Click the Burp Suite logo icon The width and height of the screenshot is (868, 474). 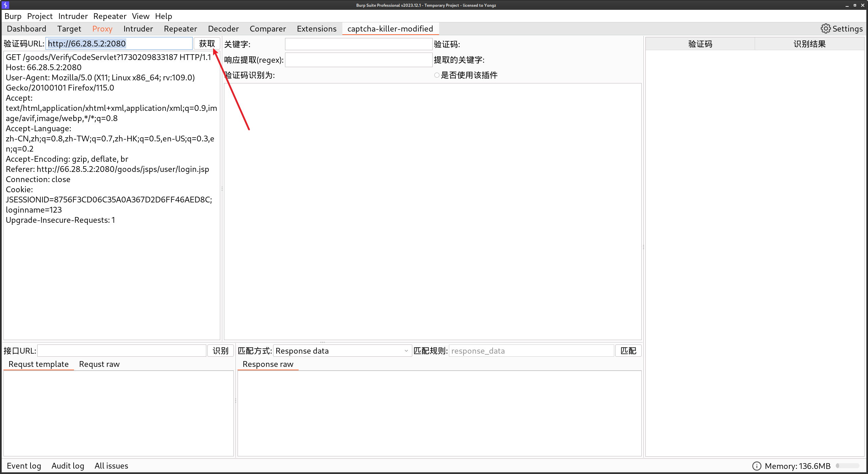pos(5,5)
